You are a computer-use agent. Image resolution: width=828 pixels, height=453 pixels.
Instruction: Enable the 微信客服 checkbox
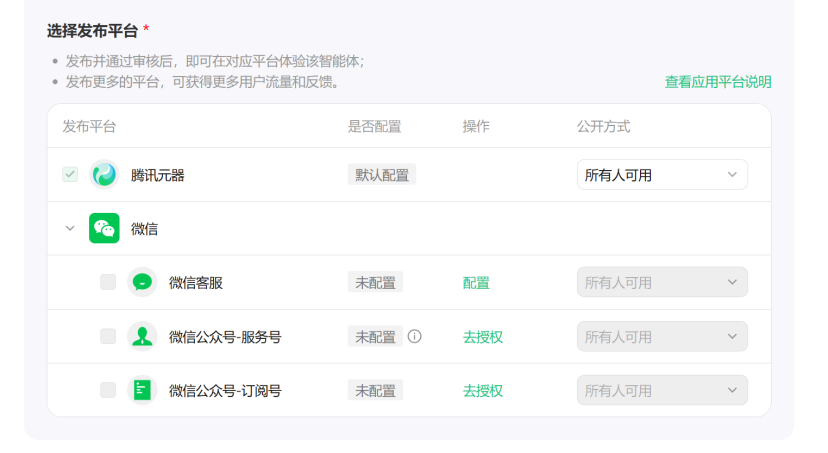(x=108, y=283)
